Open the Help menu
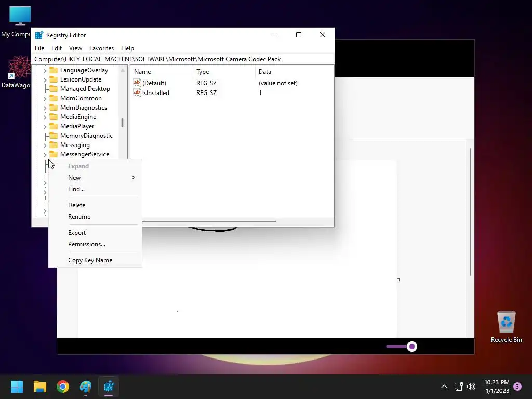This screenshot has height=399, width=532. tap(127, 48)
